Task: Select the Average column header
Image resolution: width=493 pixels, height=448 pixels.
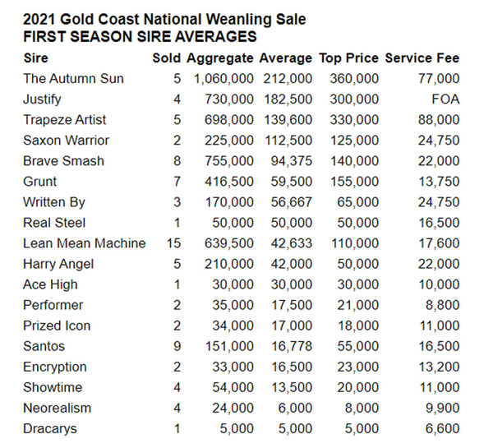Action: (285, 58)
